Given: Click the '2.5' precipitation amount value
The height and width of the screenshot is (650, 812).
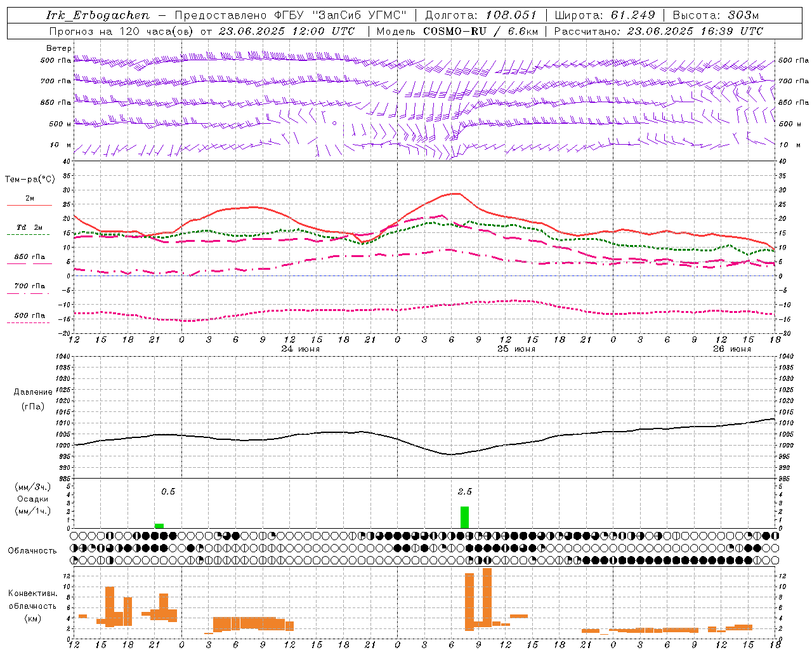Looking at the screenshot, I should (464, 492).
